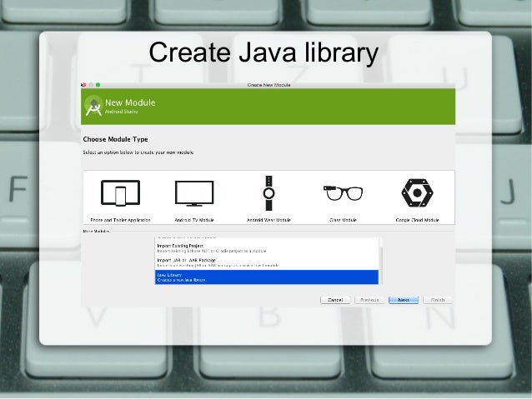This screenshot has height=399, width=532.
Task: Click the green zoom window button
Action: tap(98, 85)
